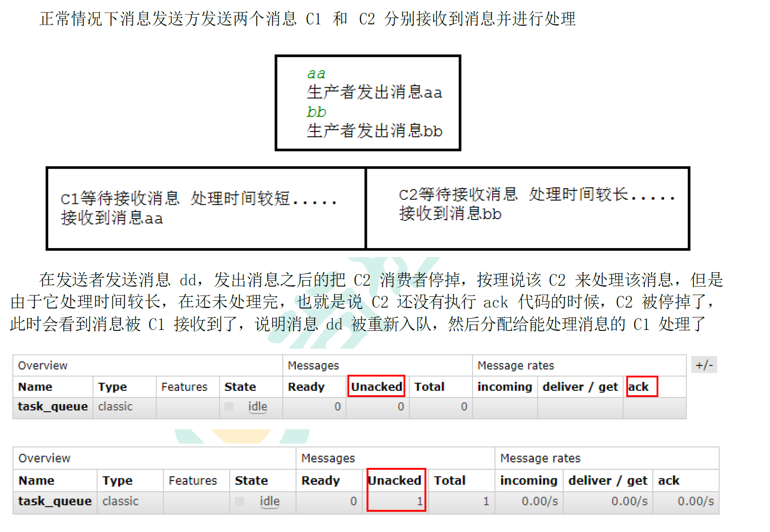Viewport: 770px width, 532px height.
Task: Sort second table by Ready header
Action: tap(320, 481)
